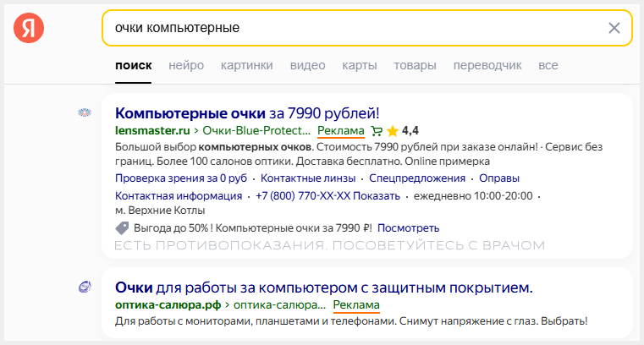Open 'Проверка зрения за 0 руб' sitelink
Viewport: 644px width, 345px height.
click(181, 178)
